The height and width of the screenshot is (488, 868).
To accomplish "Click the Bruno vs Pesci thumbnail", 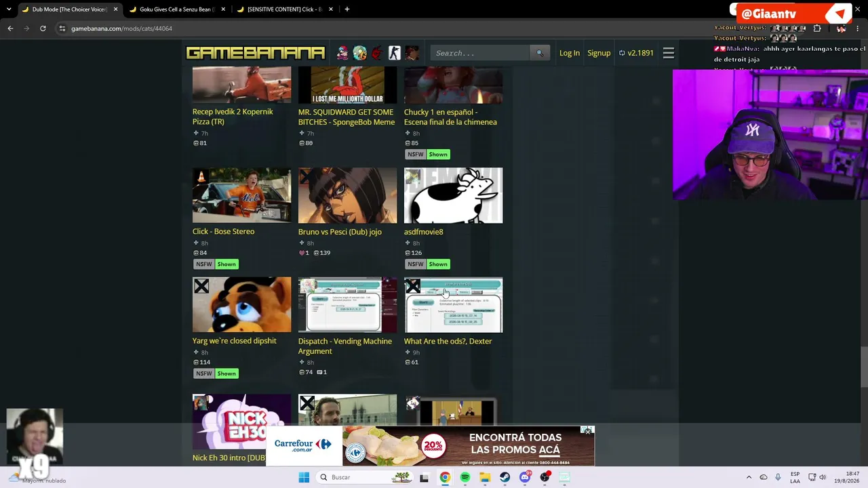I will pyautogui.click(x=347, y=195).
